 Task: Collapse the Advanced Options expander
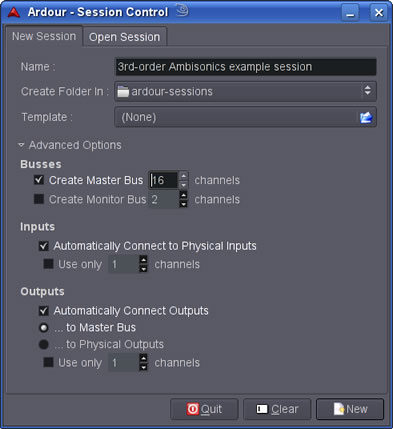click(x=21, y=145)
